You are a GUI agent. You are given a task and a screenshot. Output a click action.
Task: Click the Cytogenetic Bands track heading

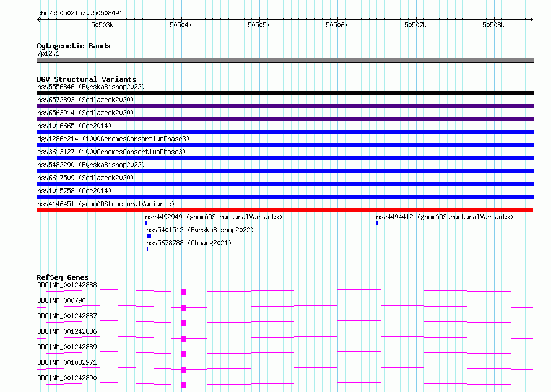click(74, 46)
